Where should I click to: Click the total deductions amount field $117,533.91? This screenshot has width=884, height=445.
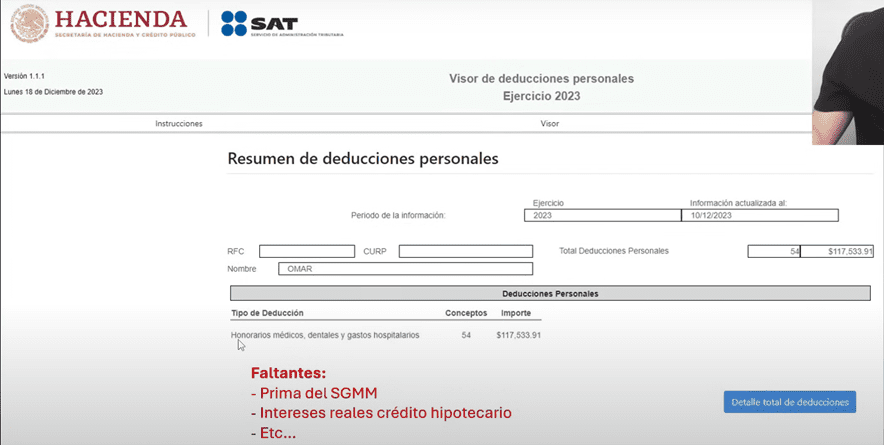pos(838,251)
